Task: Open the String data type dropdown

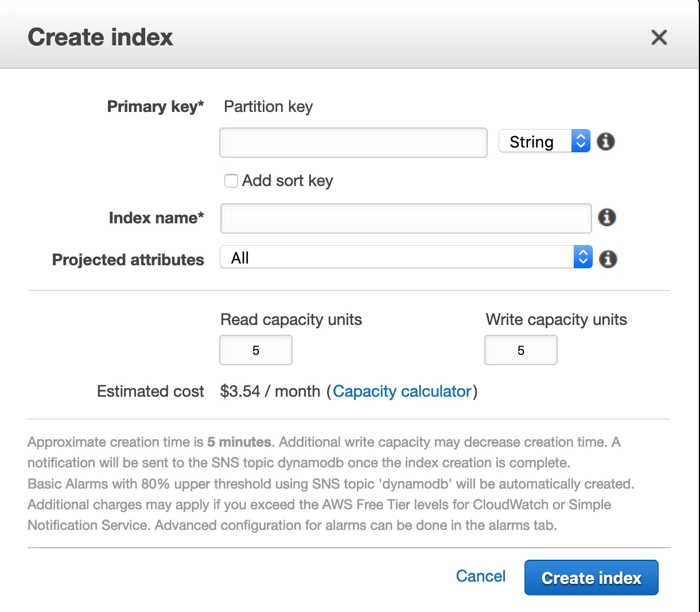Action: coord(544,141)
